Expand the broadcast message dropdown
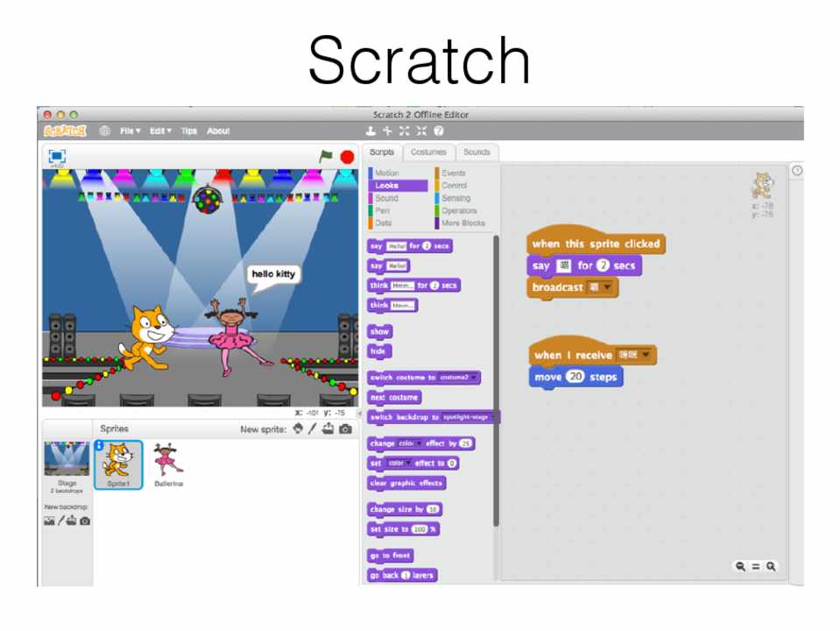This screenshot has width=840, height=631. [x=607, y=287]
